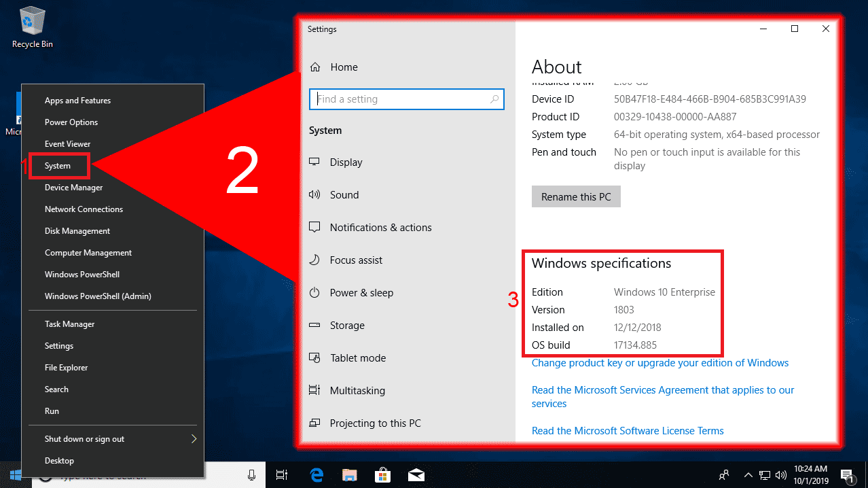This screenshot has height=488, width=868.
Task: Open Task View from taskbar
Action: coord(282,474)
